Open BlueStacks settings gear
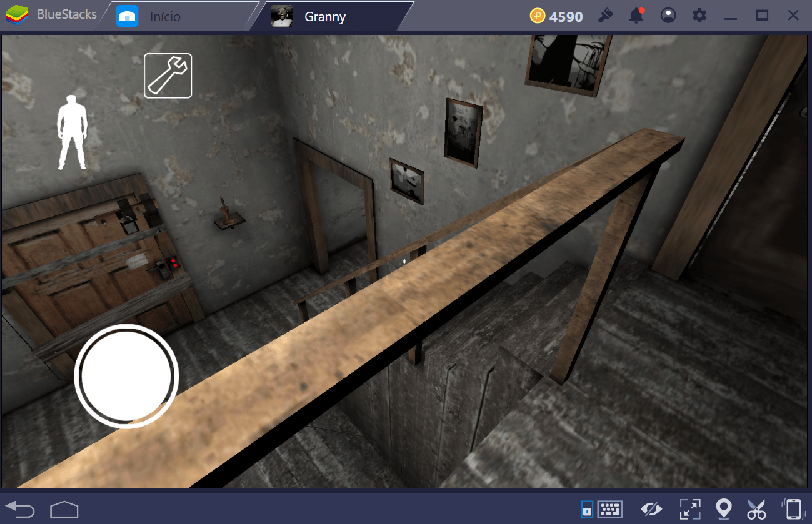Screen dimensions: 812x524 click(699, 16)
